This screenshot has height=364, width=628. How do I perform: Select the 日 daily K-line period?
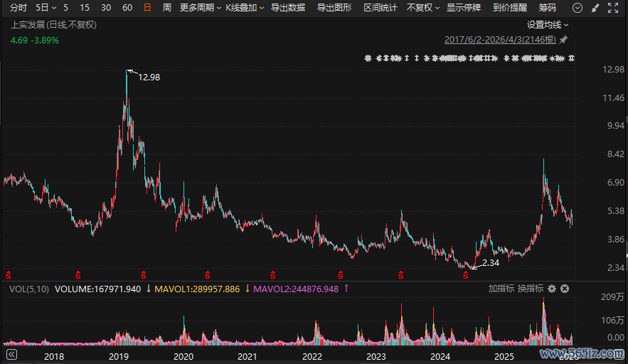[x=147, y=8]
